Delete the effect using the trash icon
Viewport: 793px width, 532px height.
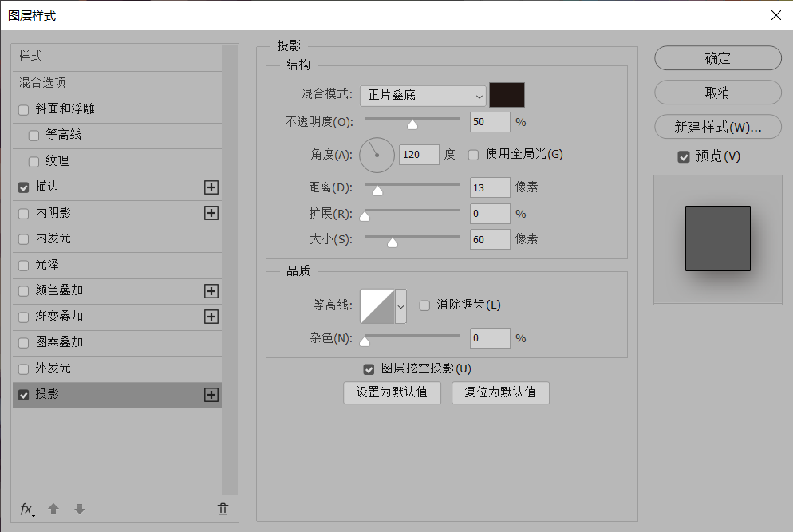223,509
